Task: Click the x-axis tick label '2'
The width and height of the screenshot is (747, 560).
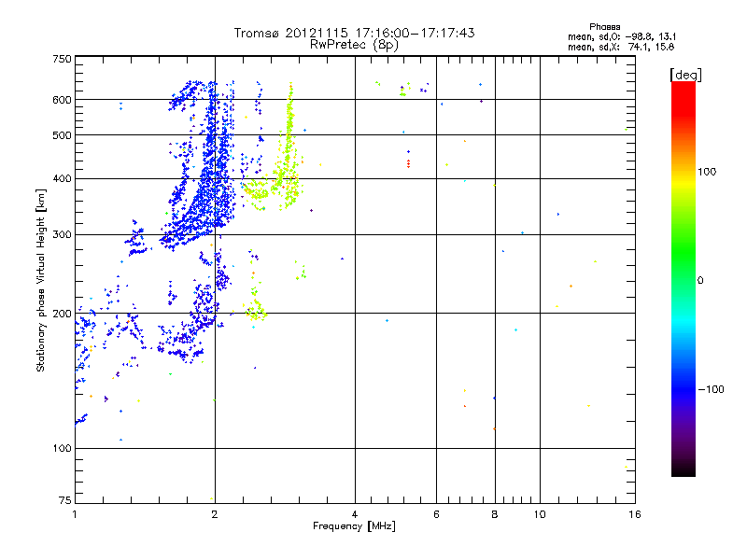Action: [215, 514]
